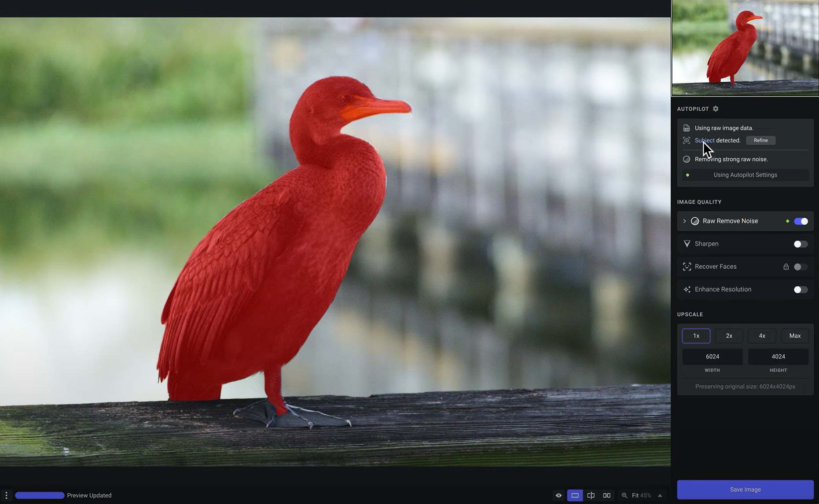
Task: Click the 6024 width input field
Action: tap(712, 357)
